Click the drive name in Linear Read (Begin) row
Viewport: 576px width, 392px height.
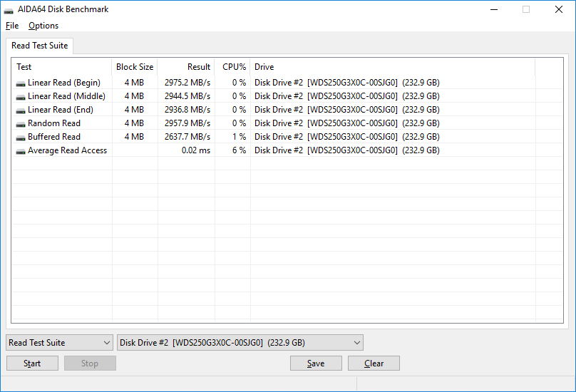tap(347, 83)
